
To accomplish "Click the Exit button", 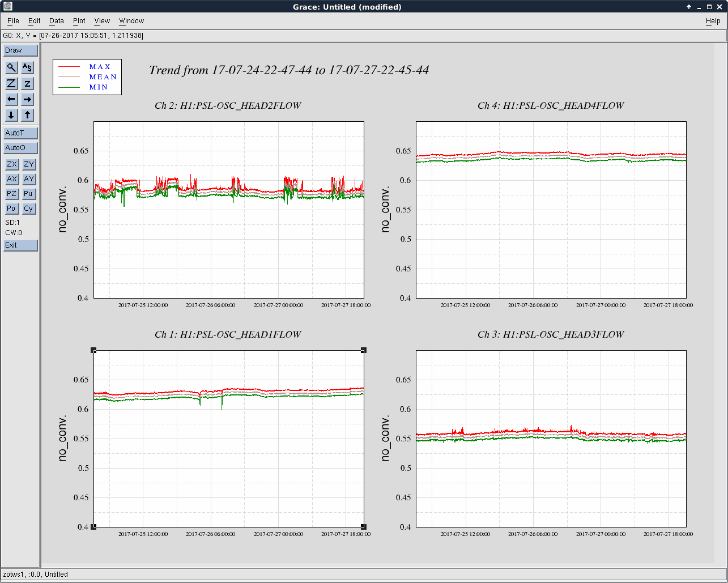I will pyautogui.click(x=21, y=245).
